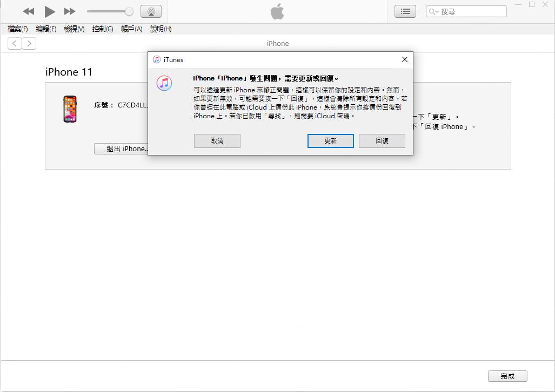This screenshot has width=555, height=392.
Task: Open the 說明(H) menu
Action: (x=161, y=29)
